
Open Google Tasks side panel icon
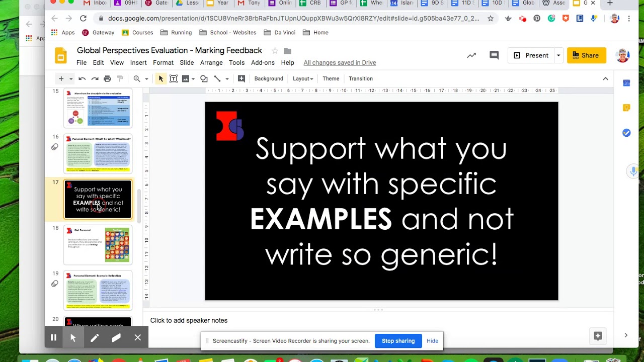626,133
